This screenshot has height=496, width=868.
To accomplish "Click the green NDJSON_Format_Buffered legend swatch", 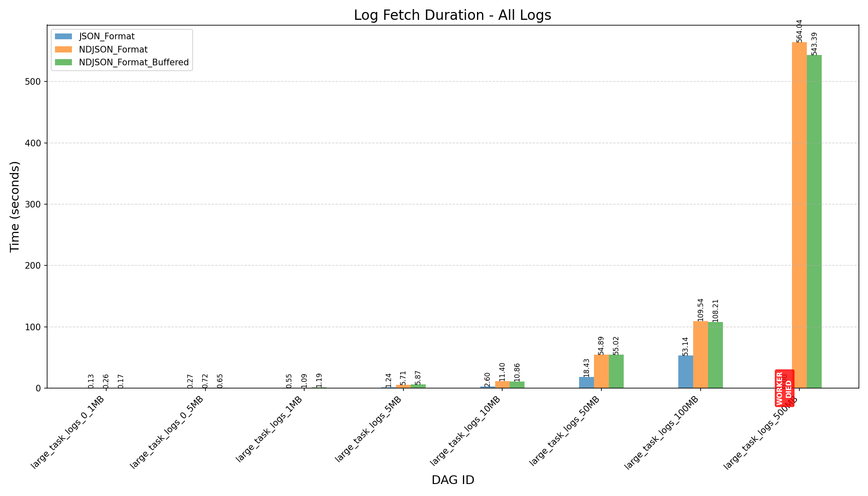I will point(63,62).
